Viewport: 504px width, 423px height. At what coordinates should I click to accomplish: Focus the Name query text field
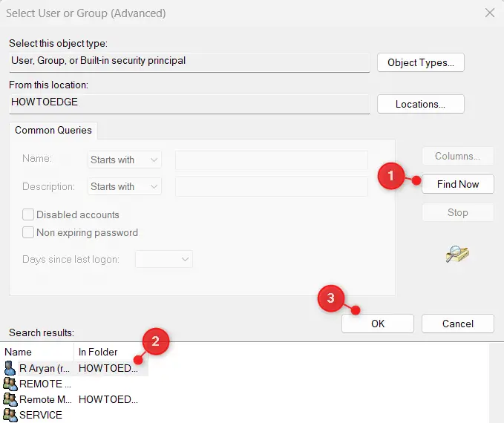coord(272,160)
